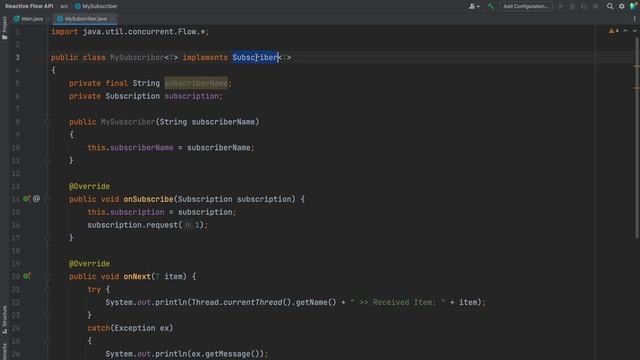Open editor tabs more-options vertical dots
Viewport: 640px width, 360px height.
point(634,19)
